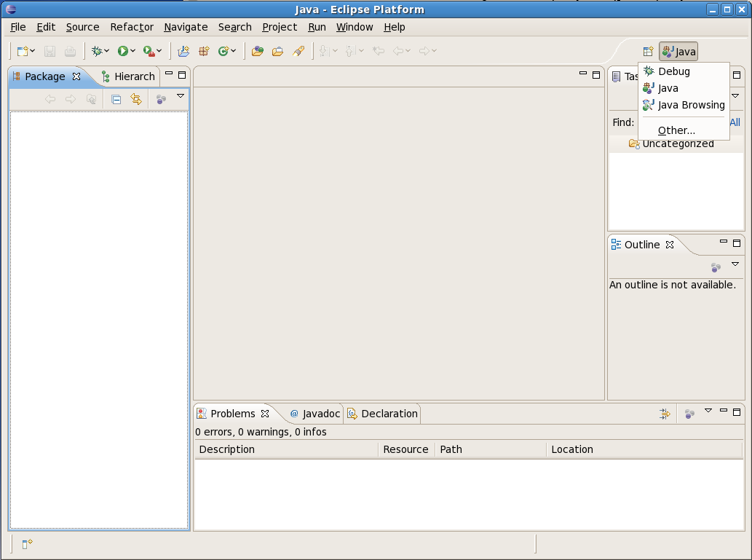Click the New Java Project icon
The width and height of the screenshot is (752, 560).
point(183,51)
